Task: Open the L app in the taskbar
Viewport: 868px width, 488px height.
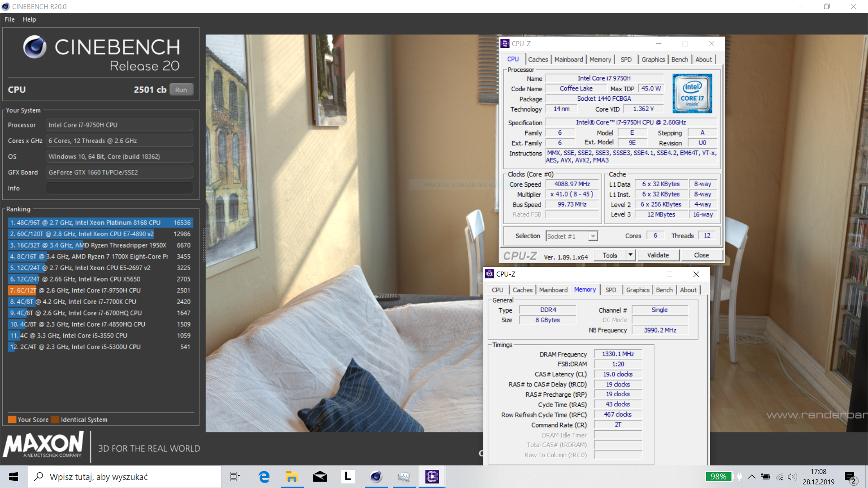Action: 348,476
